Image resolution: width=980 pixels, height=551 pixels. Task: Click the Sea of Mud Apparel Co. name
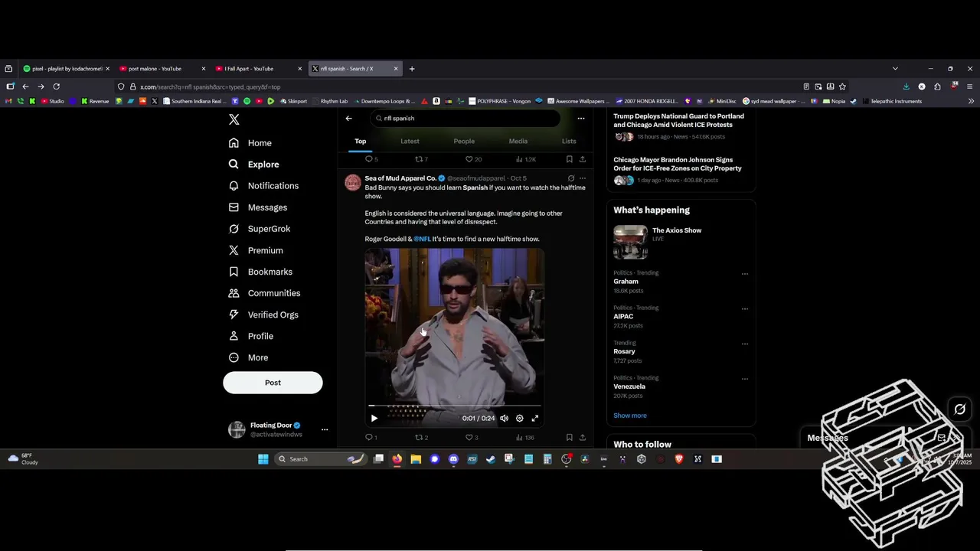coord(400,178)
